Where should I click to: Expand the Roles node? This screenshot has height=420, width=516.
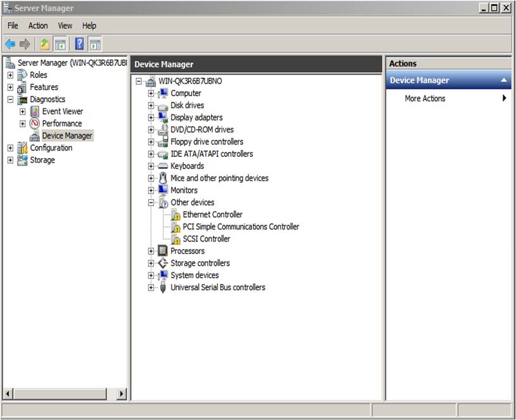(10, 75)
